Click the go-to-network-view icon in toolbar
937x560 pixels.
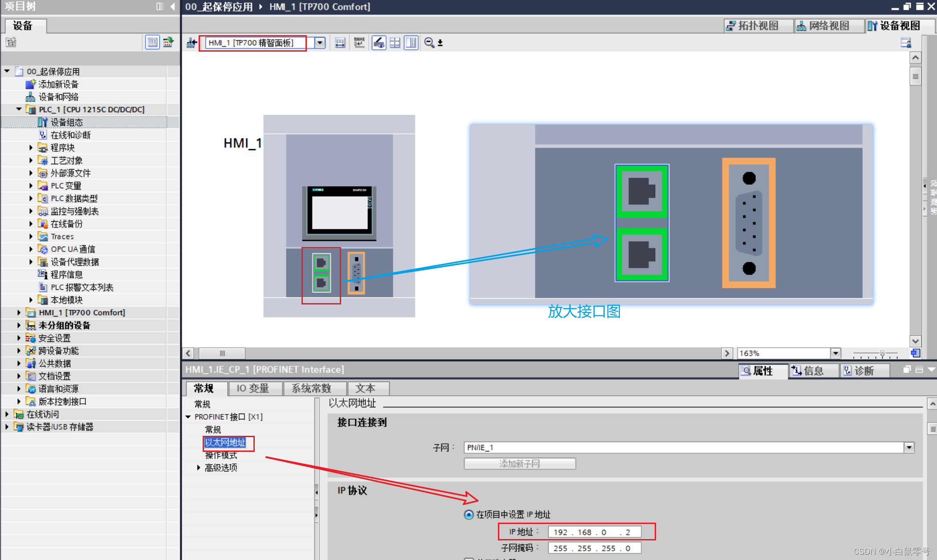point(192,43)
